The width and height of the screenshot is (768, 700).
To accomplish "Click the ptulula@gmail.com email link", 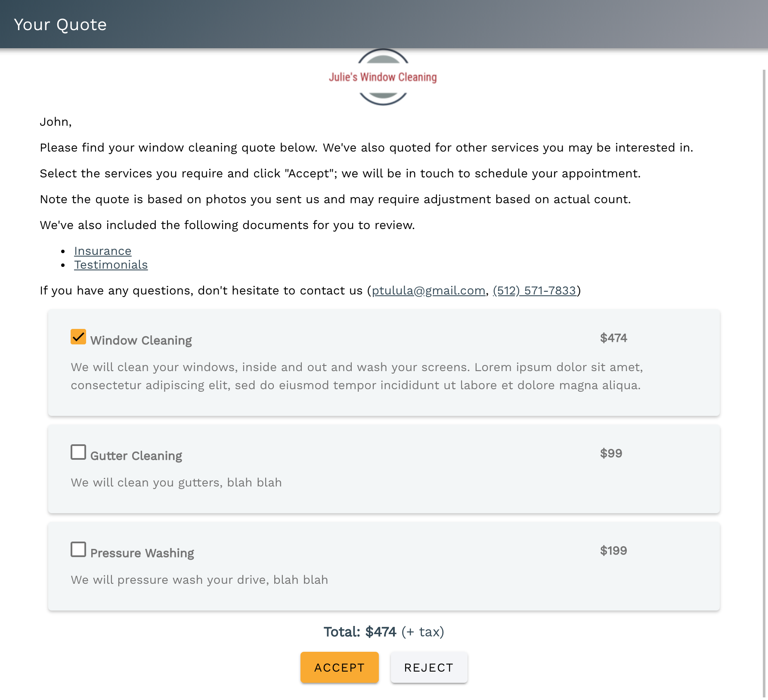I will [428, 291].
